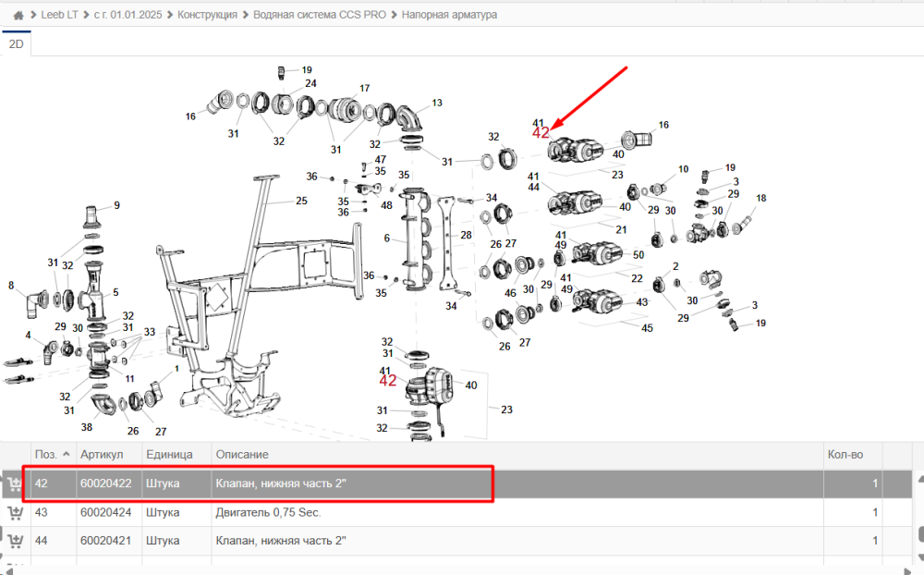924x575 pixels.
Task: Select part label 22 in the diagram
Action: (x=637, y=278)
